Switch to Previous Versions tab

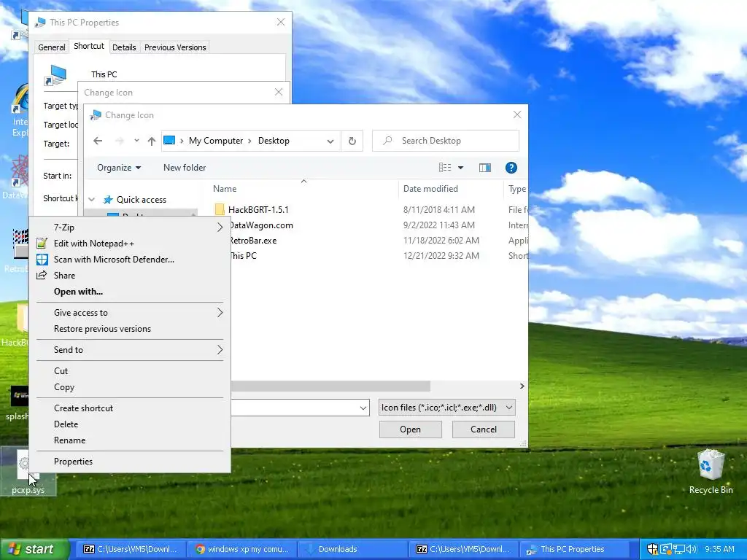point(175,47)
